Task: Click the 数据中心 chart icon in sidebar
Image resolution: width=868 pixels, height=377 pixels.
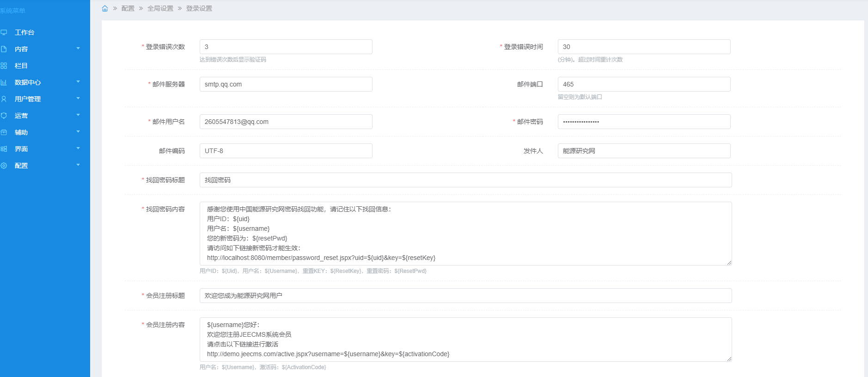Action: click(4, 82)
